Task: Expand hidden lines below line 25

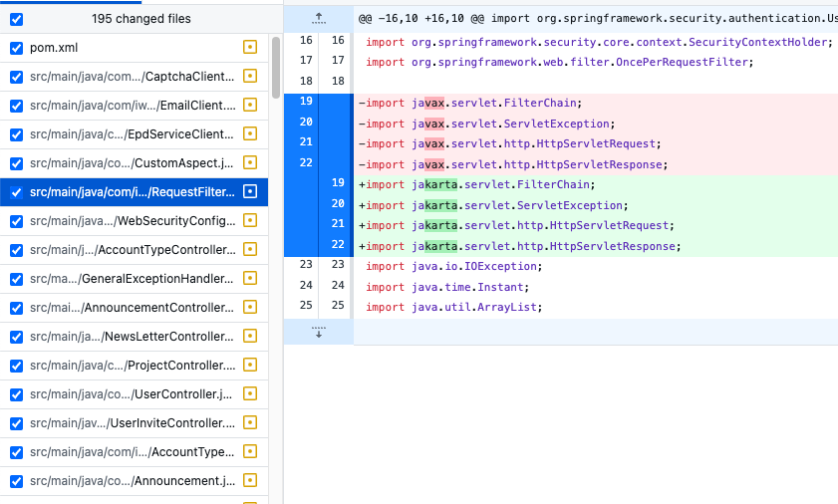Action: [319, 332]
